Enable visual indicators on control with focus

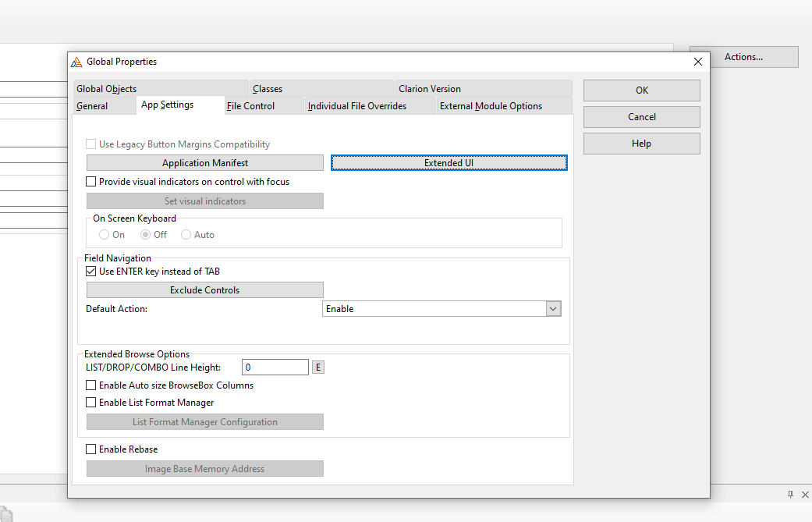point(91,182)
